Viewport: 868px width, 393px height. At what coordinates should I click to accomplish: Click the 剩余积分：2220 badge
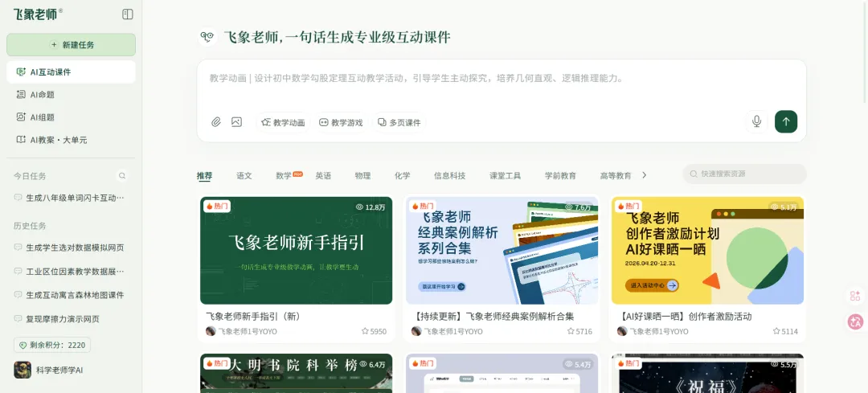pos(52,345)
